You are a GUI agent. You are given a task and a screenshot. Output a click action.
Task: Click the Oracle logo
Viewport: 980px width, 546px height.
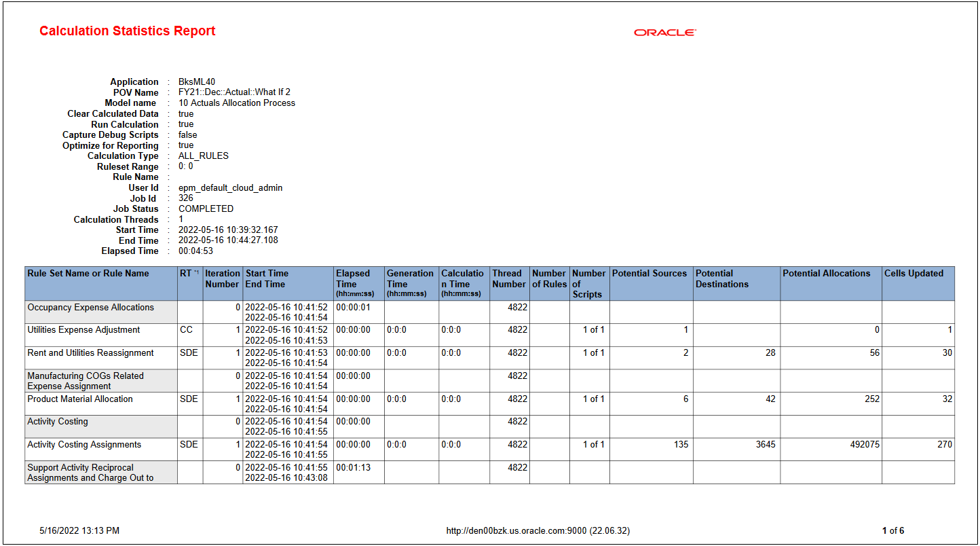click(665, 33)
